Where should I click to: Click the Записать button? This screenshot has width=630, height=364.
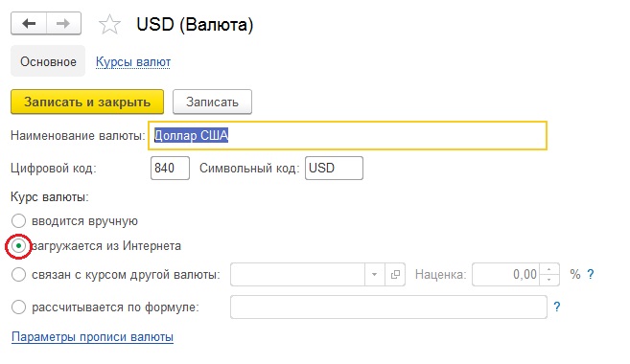212,102
